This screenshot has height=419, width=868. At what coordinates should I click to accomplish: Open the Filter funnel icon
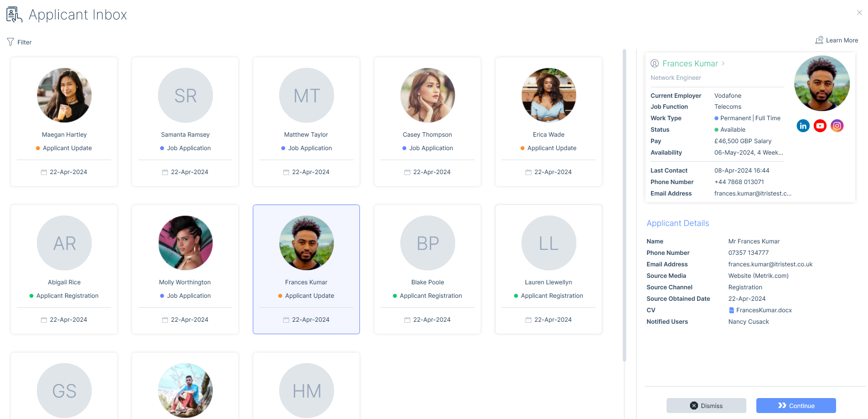[10, 42]
